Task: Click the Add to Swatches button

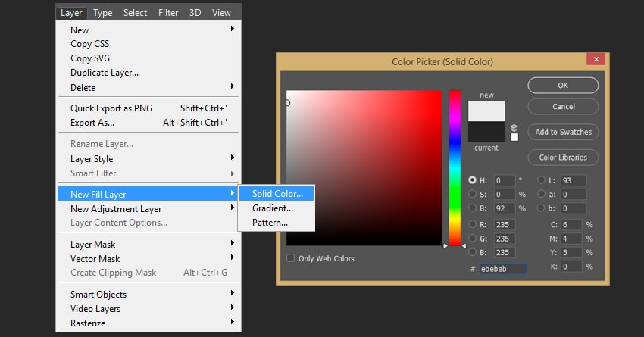Action: click(x=563, y=132)
